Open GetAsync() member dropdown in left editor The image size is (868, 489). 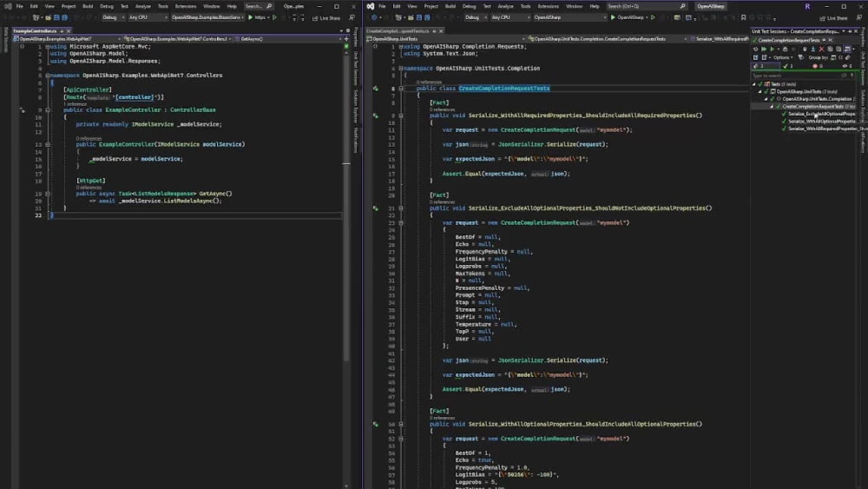288,39
